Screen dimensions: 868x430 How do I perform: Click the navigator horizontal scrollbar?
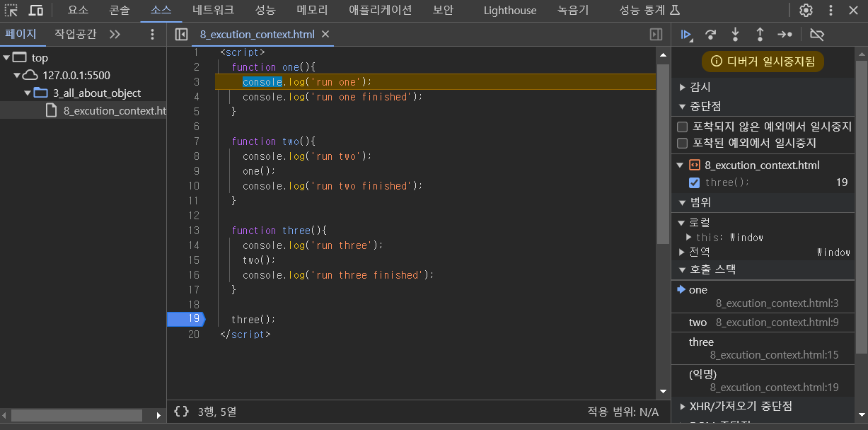[x=77, y=416]
